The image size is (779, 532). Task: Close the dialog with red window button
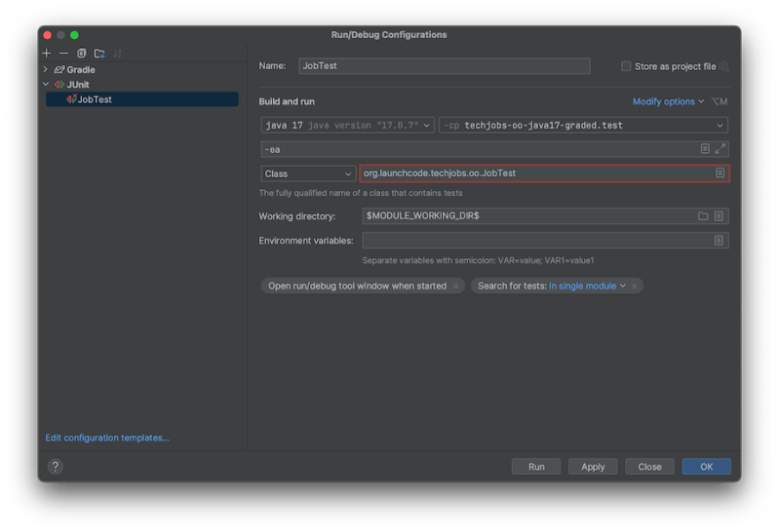(48, 35)
